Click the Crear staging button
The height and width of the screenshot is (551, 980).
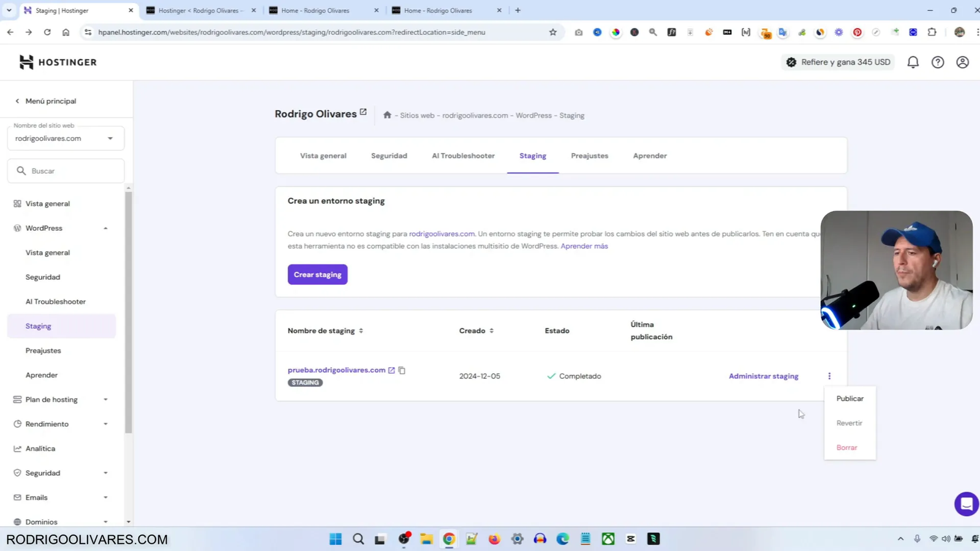(317, 274)
